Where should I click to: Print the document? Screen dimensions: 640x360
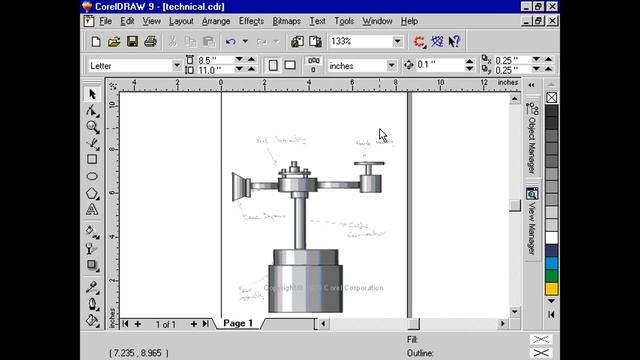point(150,42)
